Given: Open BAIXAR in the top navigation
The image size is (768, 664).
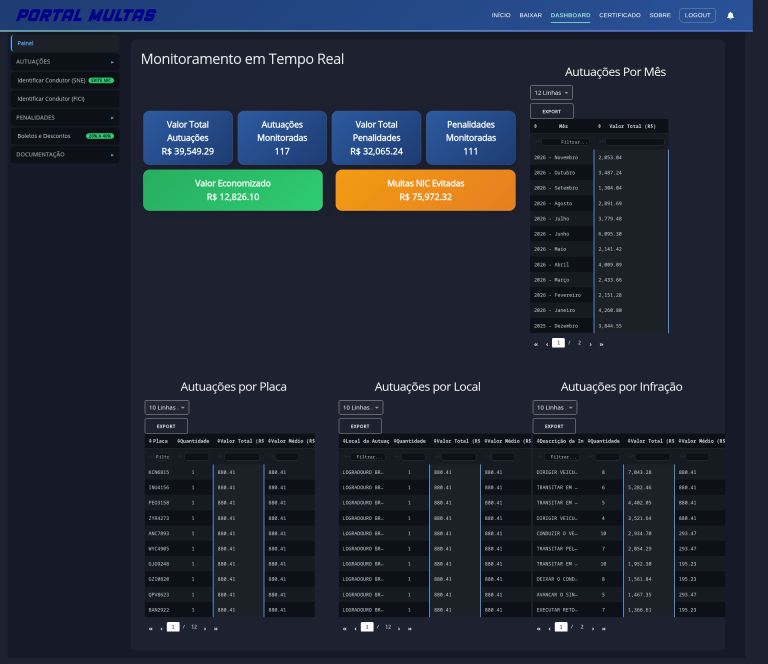Looking at the screenshot, I should click(x=530, y=15).
